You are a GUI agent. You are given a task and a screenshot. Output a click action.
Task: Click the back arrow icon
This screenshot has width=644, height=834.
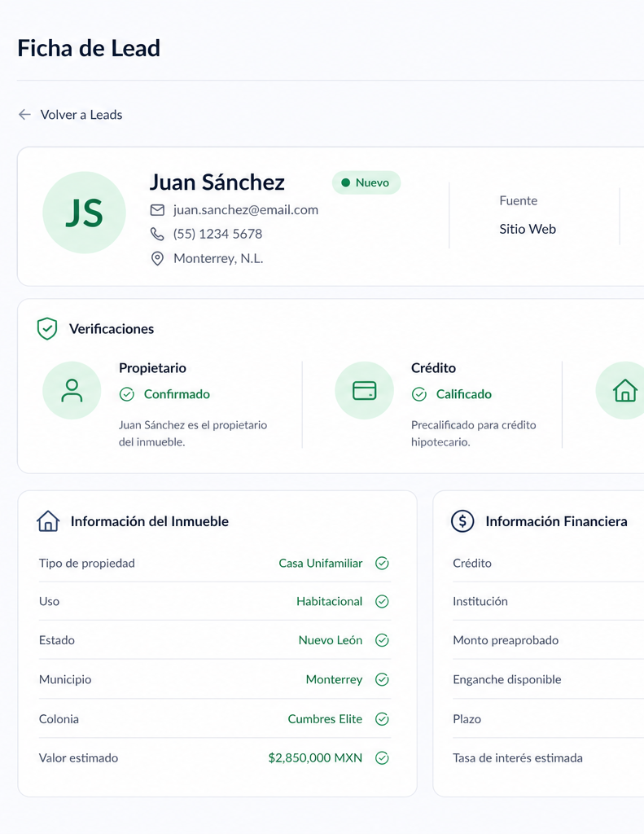click(24, 114)
